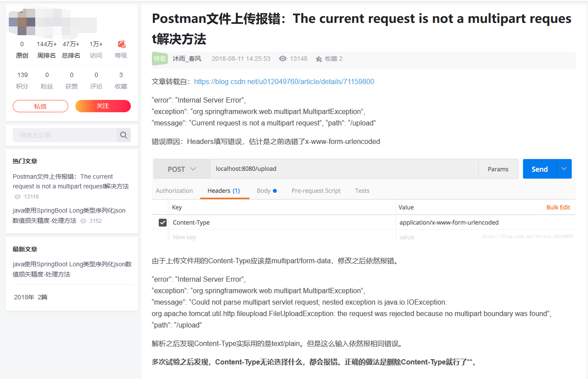
Task: Click the blue Send button
Action: click(540, 169)
